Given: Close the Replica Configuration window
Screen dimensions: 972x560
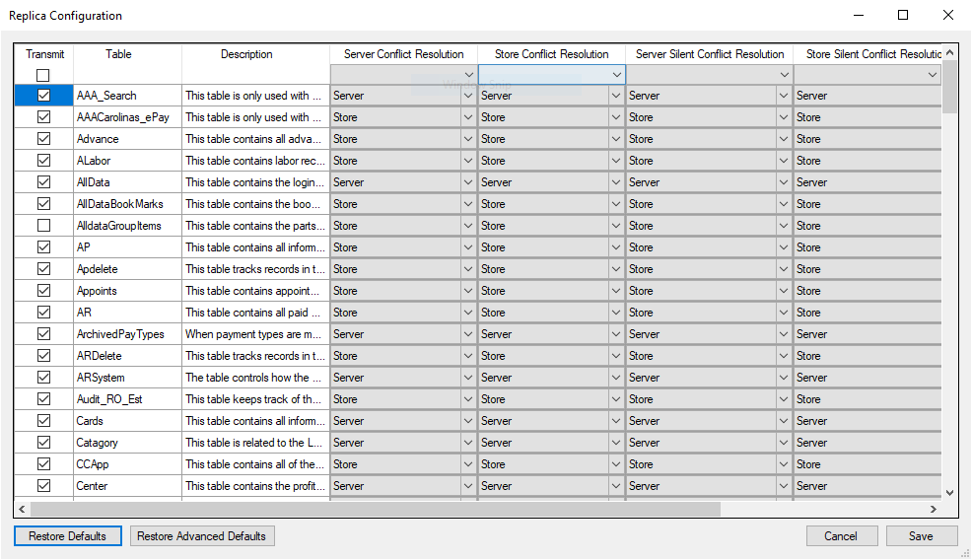Looking at the screenshot, I should 947,15.
